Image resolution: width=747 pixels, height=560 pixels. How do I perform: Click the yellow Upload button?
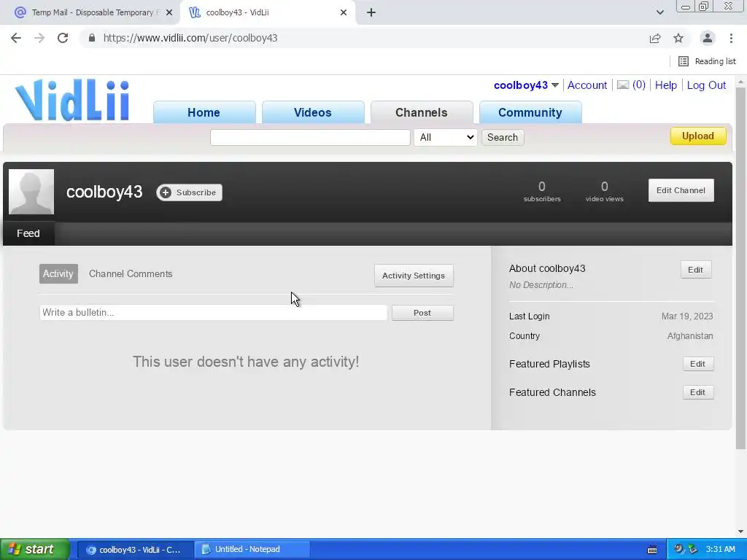pos(698,136)
